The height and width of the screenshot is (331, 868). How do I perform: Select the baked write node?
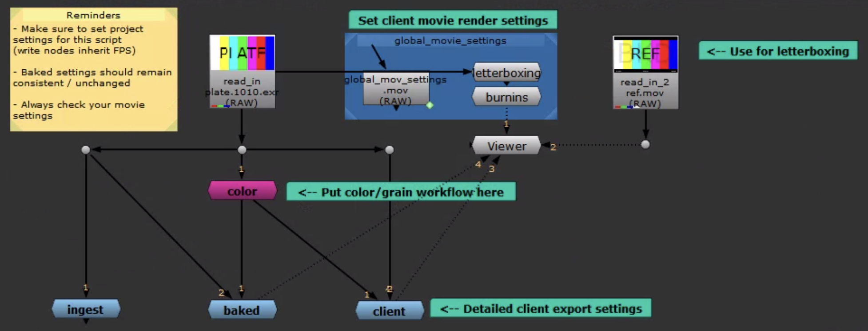(x=242, y=310)
